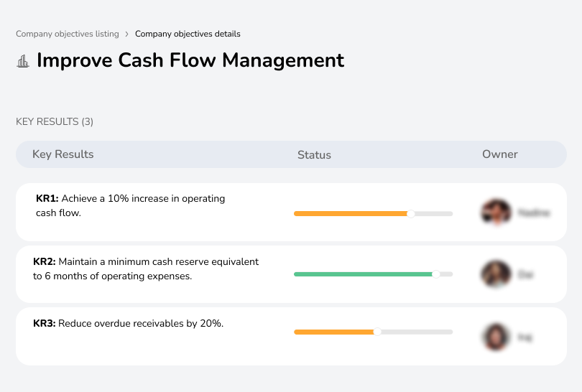
Task: Click the owner name next to KR2 avatar
Action: coord(525,274)
